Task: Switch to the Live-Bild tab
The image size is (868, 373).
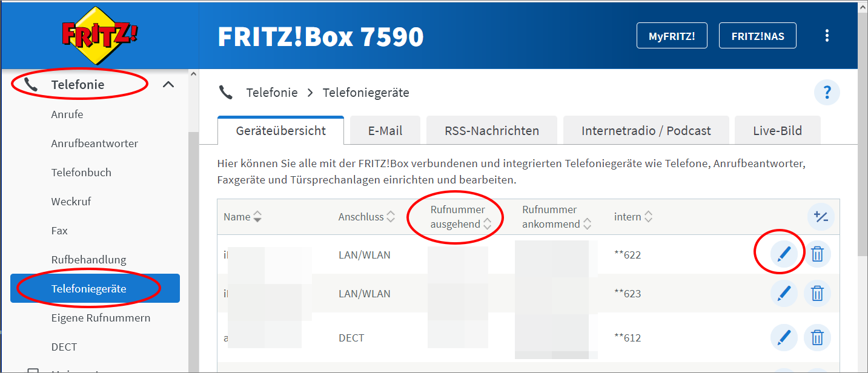Action: (x=778, y=131)
